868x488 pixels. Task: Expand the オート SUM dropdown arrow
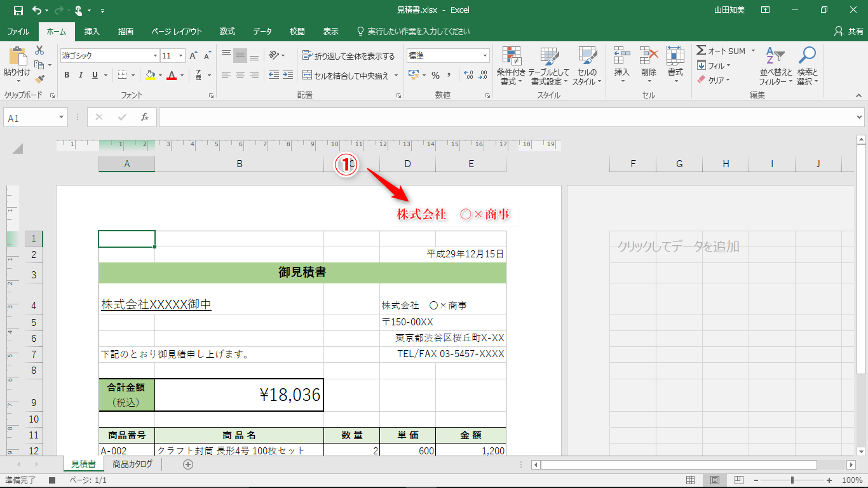[753, 51]
